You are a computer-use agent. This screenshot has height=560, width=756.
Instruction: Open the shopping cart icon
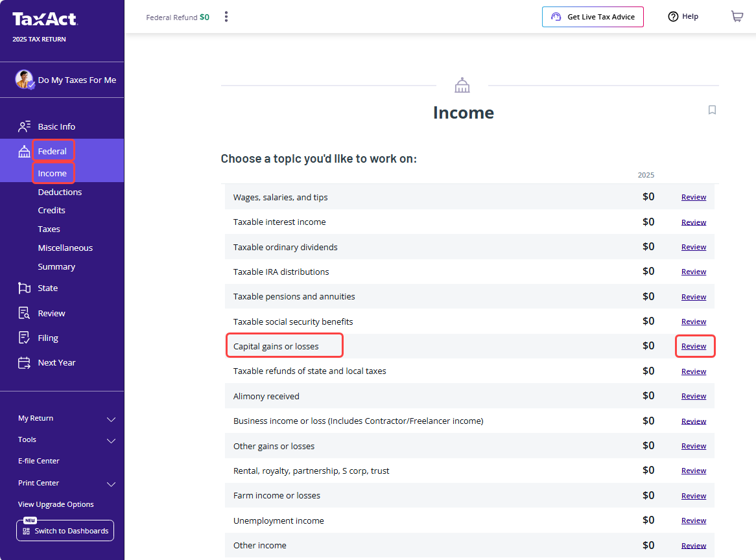coord(737,16)
